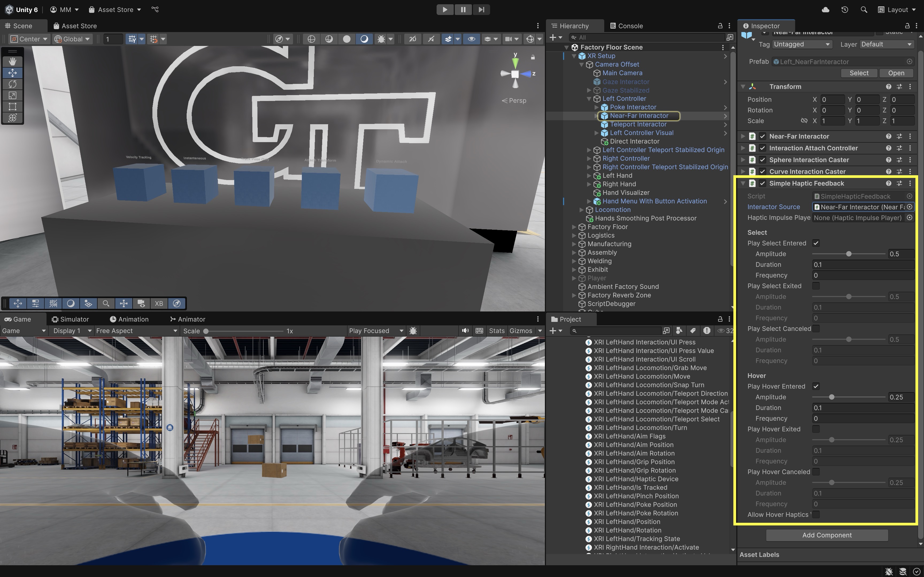Mute audio in the Game view

coord(465,331)
